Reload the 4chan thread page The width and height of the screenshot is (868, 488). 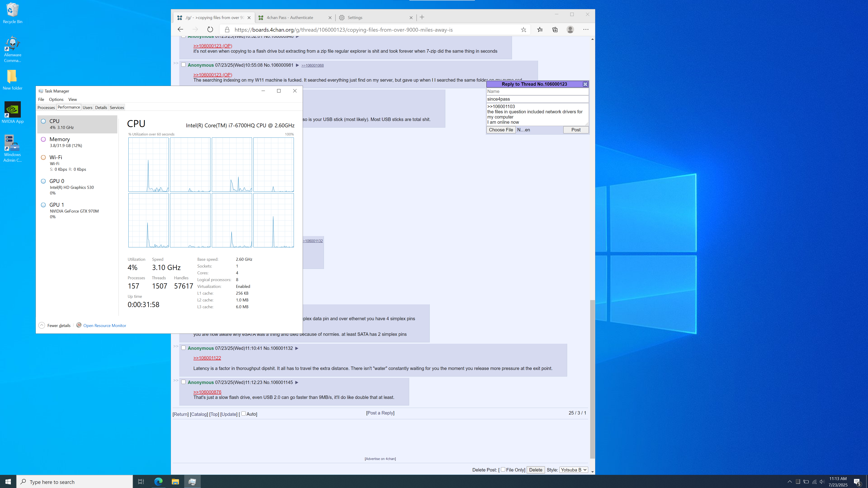[x=210, y=30]
